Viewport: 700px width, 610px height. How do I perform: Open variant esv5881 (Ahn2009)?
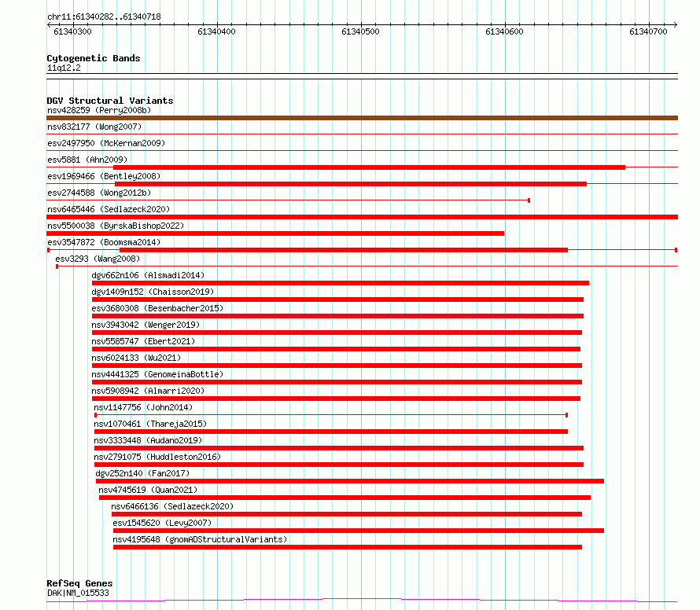click(x=87, y=160)
